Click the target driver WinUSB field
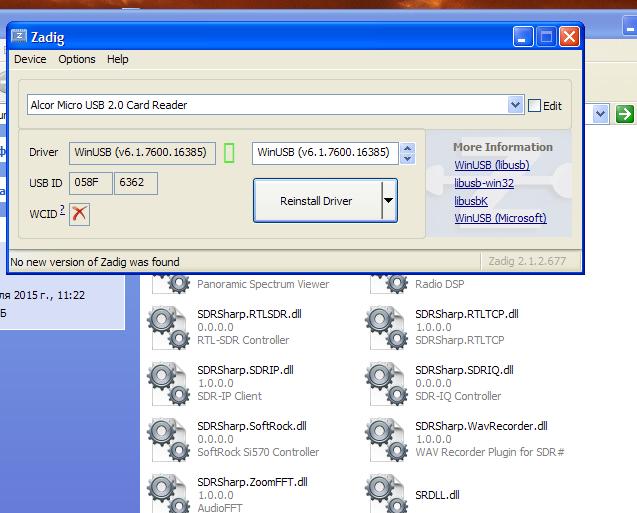 [325, 153]
